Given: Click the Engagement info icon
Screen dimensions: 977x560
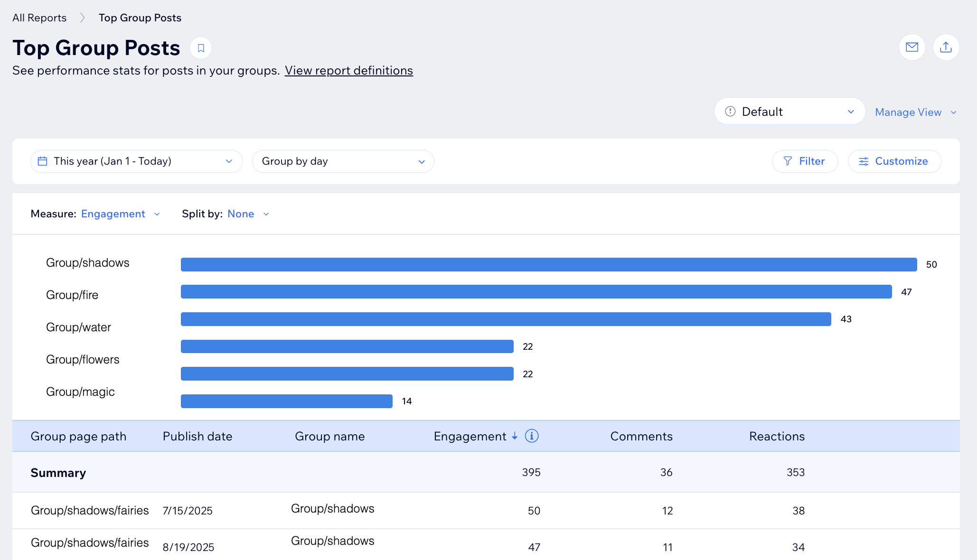Looking at the screenshot, I should [532, 436].
